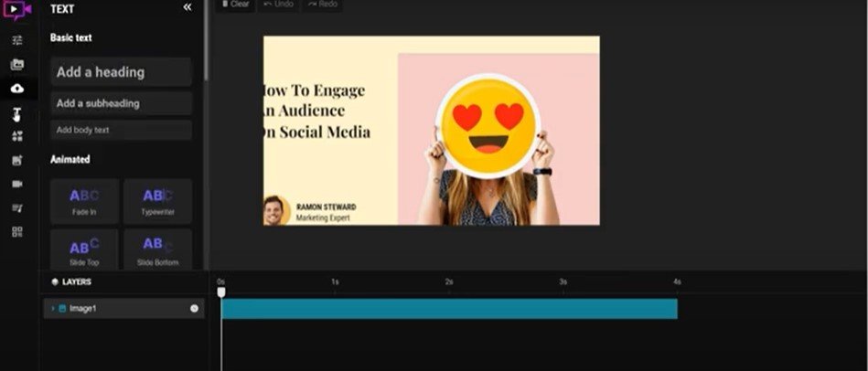
Task: Add a subheading text
Action: (x=122, y=103)
